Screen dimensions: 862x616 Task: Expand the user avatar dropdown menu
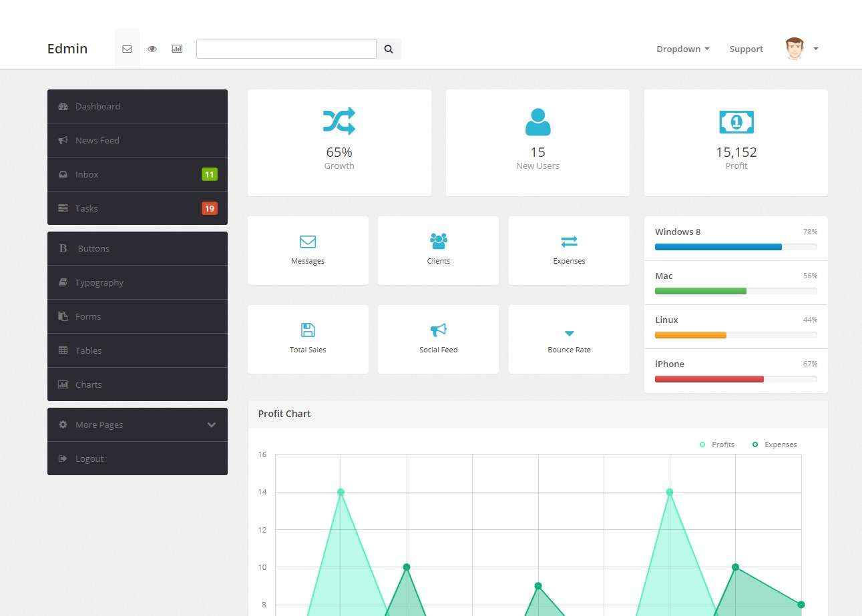(802, 49)
